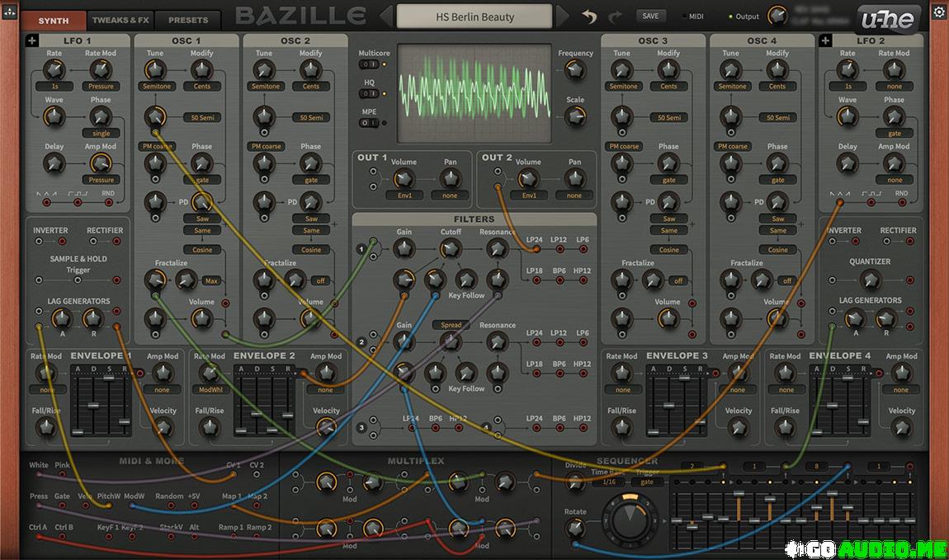Image resolution: width=949 pixels, height=560 pixels.
Task: Toggle the MPE switch
Action: pos(369,123)
